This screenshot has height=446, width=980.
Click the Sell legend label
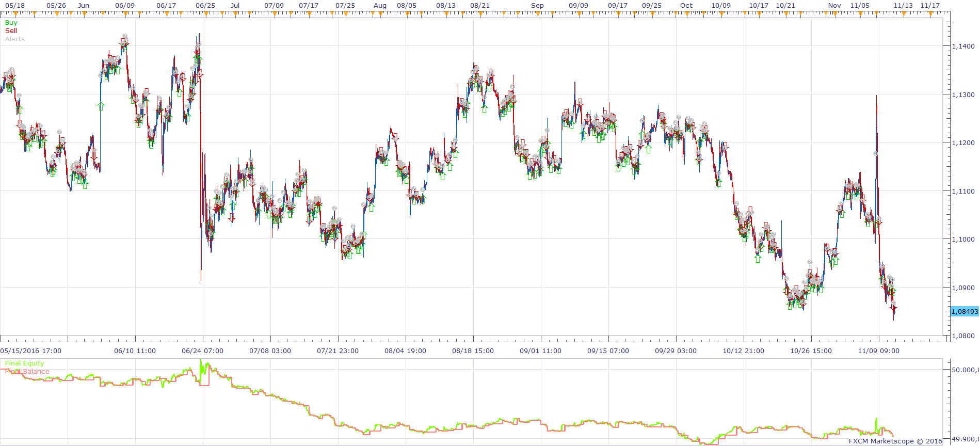point(11,31)
